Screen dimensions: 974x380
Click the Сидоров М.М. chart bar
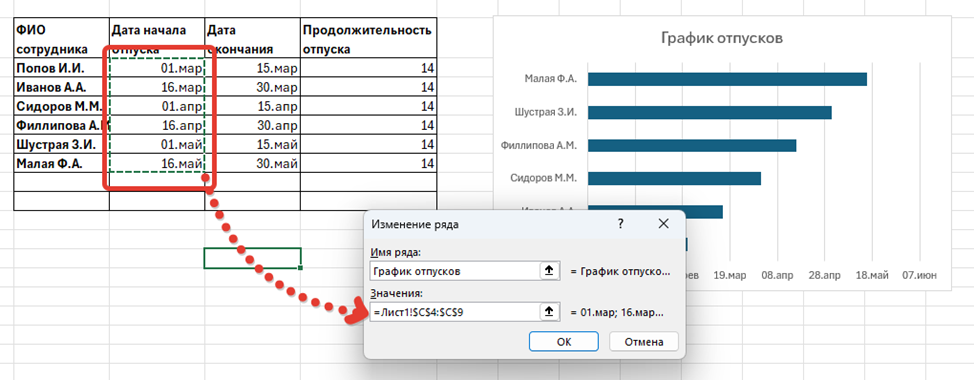675,178
